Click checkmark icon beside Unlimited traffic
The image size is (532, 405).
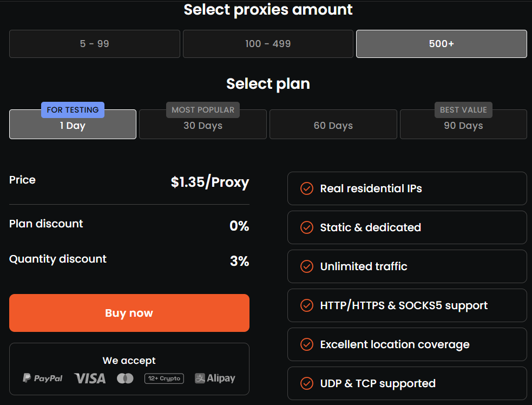307,266
